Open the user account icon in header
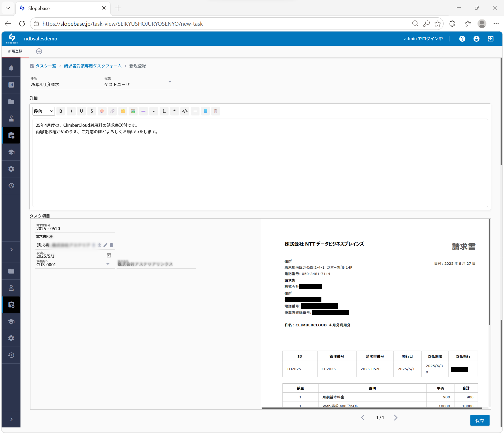The height and width of the screenshot is (434, 504). 476,39
